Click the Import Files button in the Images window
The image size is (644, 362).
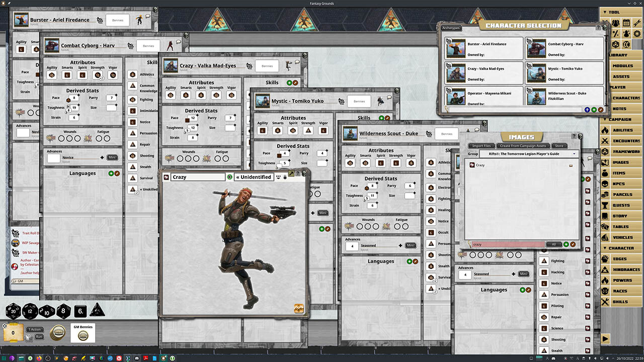[x=481, y=146]
